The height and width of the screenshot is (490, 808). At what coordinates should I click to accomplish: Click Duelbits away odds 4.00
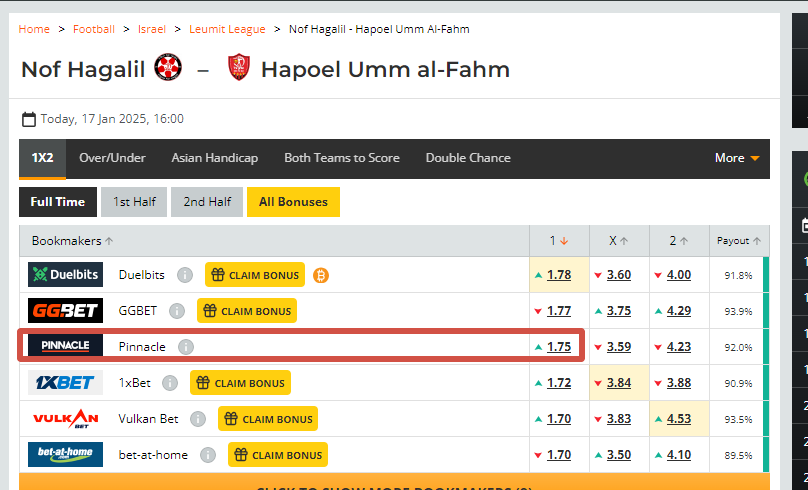[679, 275]
